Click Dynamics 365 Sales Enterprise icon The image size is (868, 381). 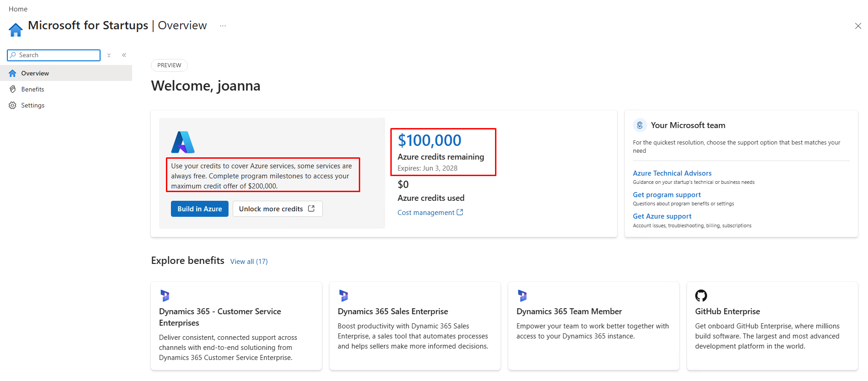coord(344,295)
